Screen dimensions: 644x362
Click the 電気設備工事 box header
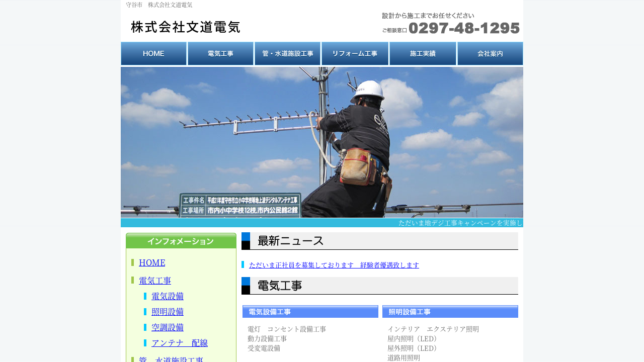[x=310, y=312]
